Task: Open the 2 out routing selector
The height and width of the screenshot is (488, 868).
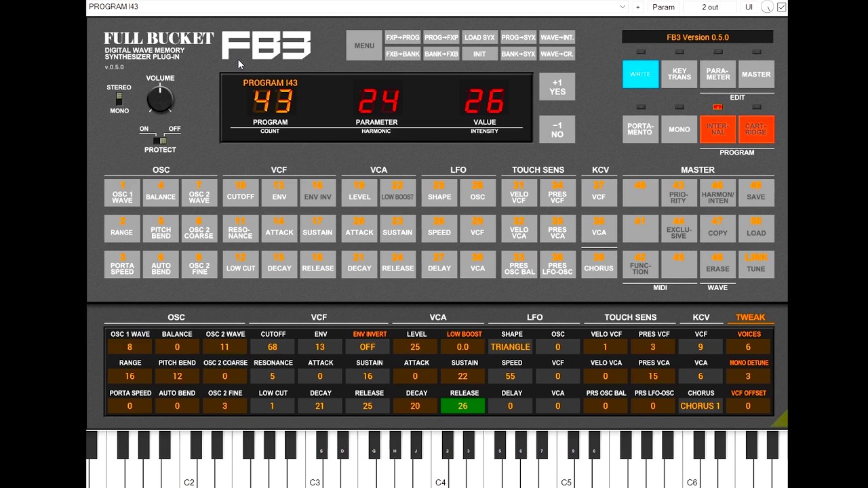Action: [710, 7]
